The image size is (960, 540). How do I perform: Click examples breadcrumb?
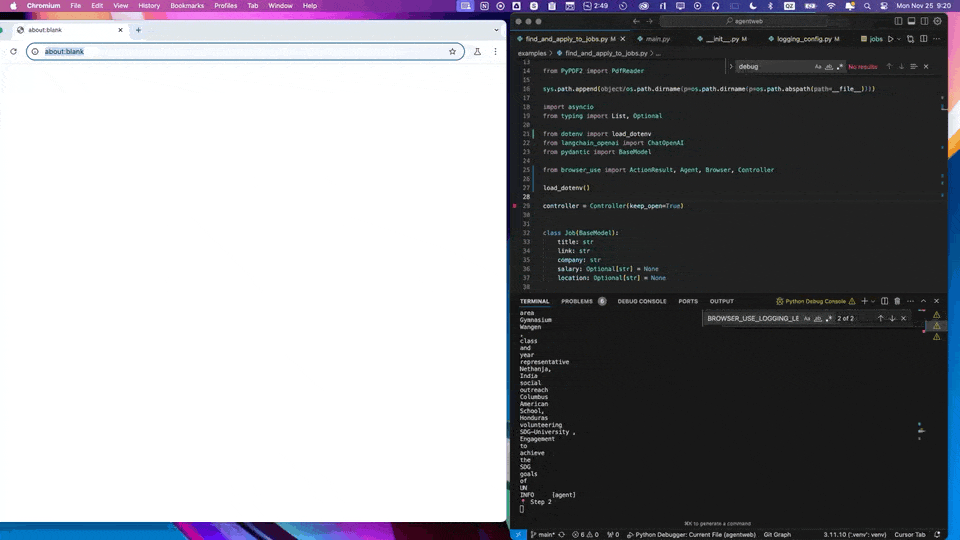click(531, 53)
